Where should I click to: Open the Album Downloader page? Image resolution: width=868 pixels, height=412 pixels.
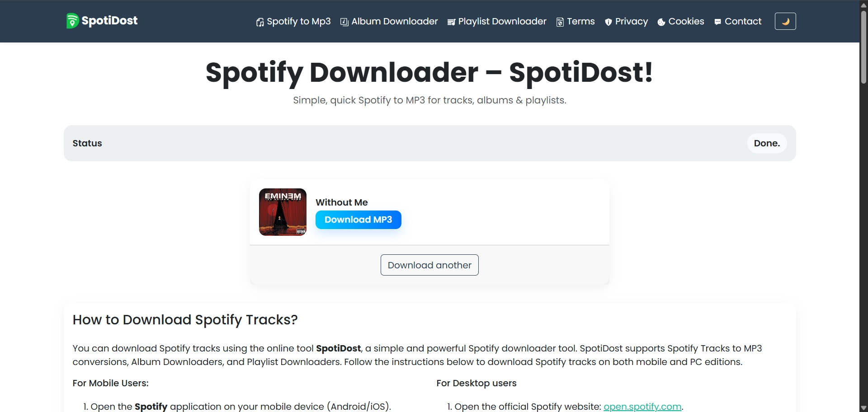coord(395,21)
